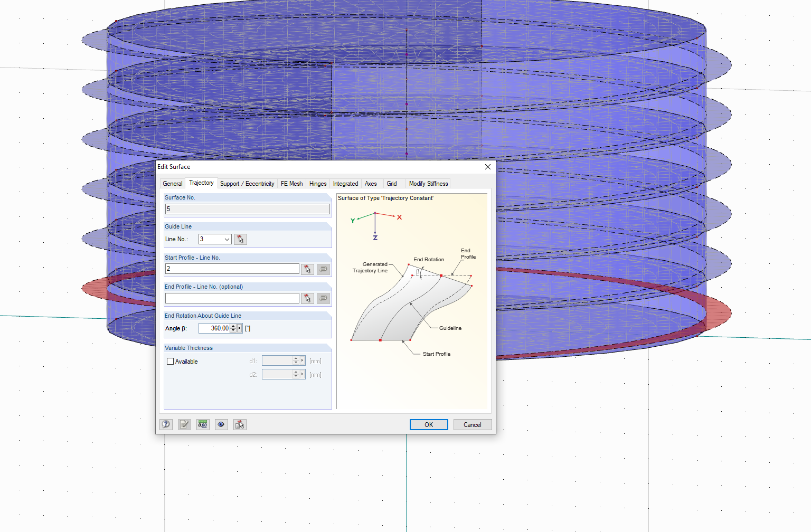Switch to the Modify Stiffness tab

(428, 183)
